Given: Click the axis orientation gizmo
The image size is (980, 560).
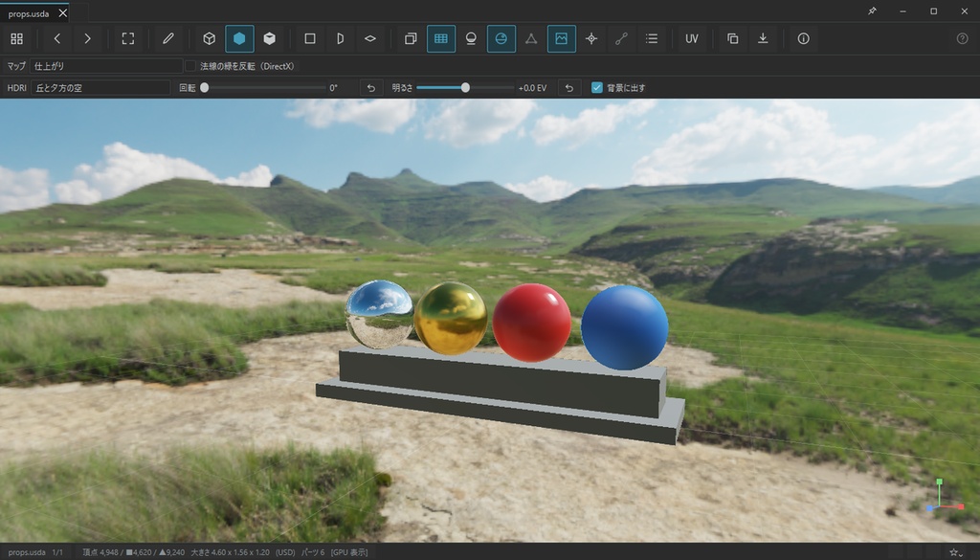Looking at the screenshot, I should point(943,496).
